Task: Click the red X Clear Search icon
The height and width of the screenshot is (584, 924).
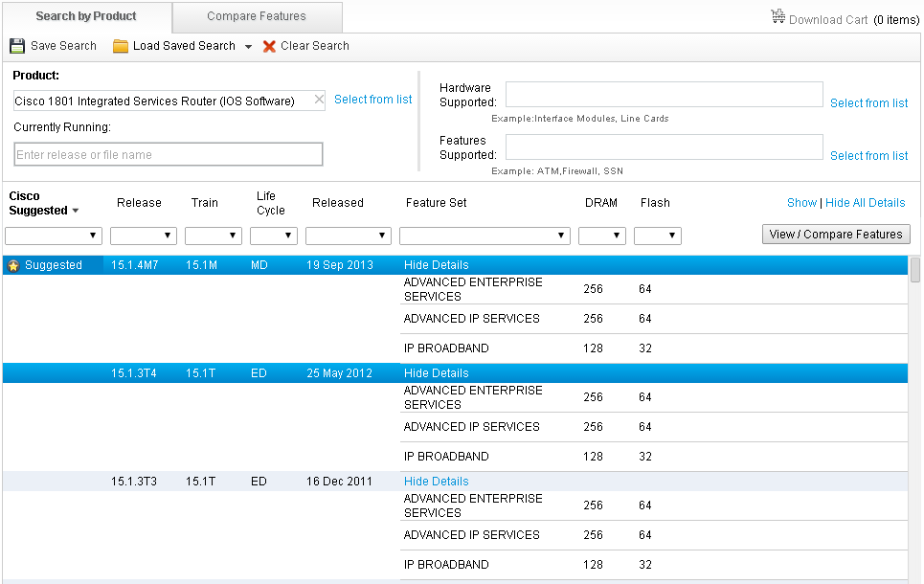Action: coord(269,46)
